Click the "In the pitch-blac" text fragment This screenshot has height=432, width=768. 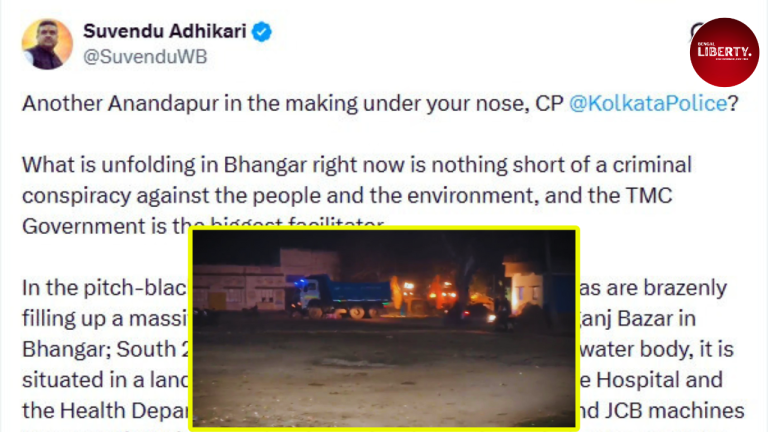coord(104,288)
